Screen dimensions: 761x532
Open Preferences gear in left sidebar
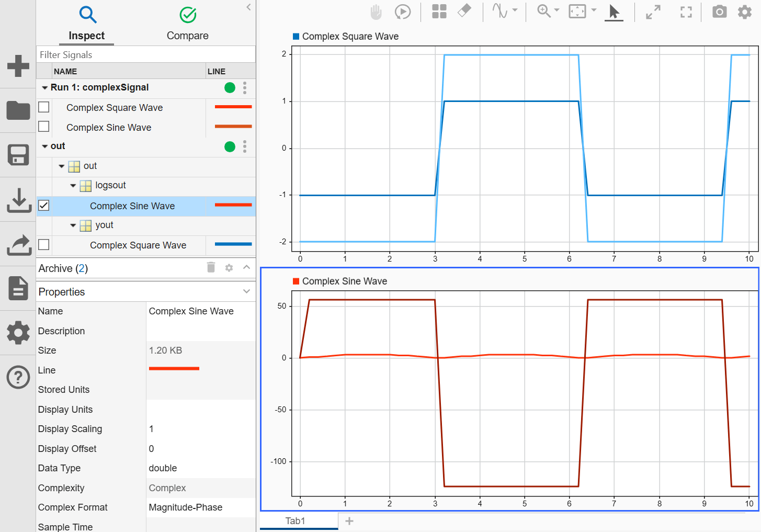pyautogui.click(x=18, y=333)
